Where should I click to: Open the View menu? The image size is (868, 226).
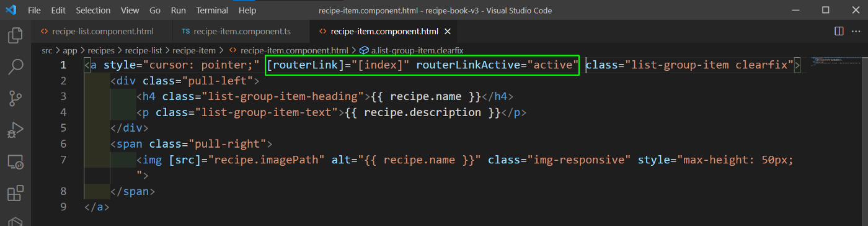click(130, 11)
